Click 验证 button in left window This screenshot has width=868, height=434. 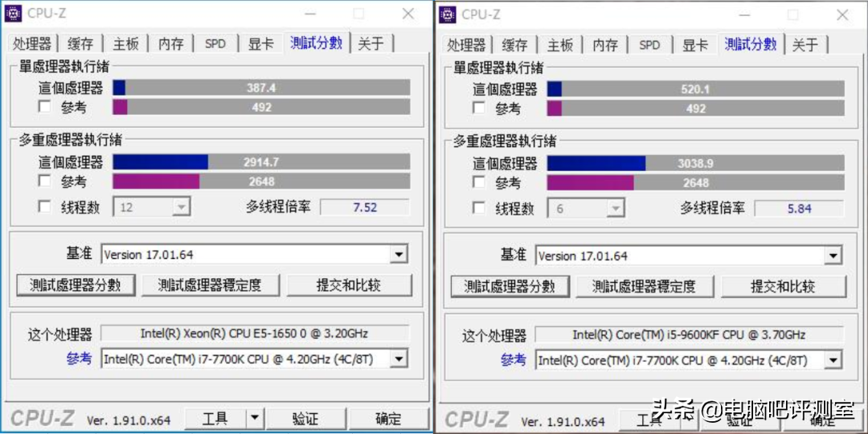click(305, 419)
